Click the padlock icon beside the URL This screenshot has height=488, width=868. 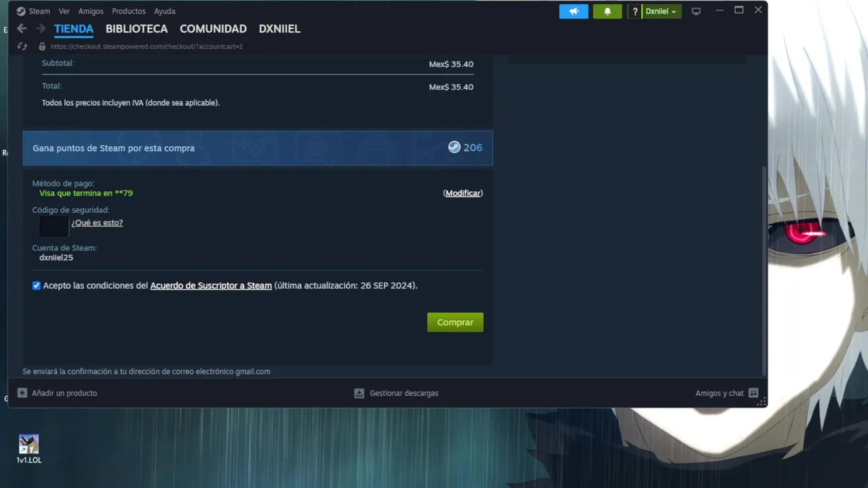[42, 47]
